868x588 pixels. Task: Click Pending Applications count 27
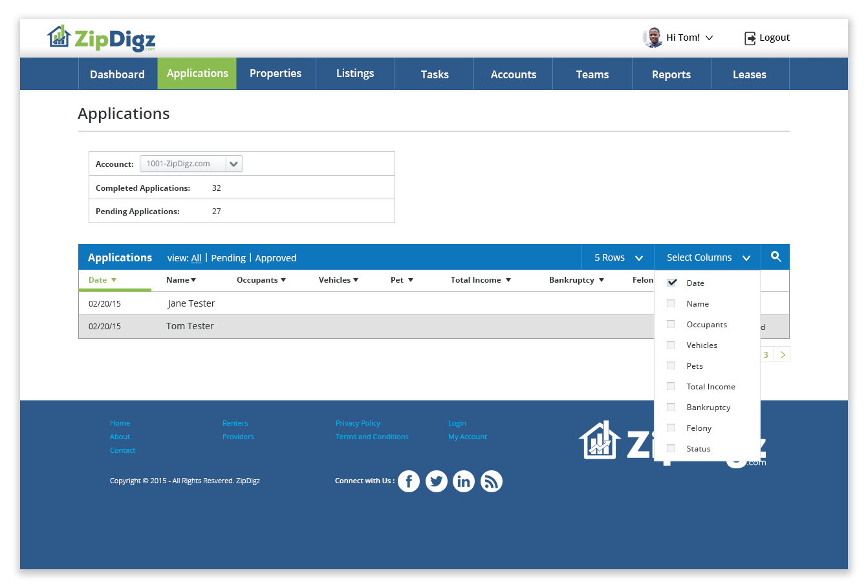217,212
